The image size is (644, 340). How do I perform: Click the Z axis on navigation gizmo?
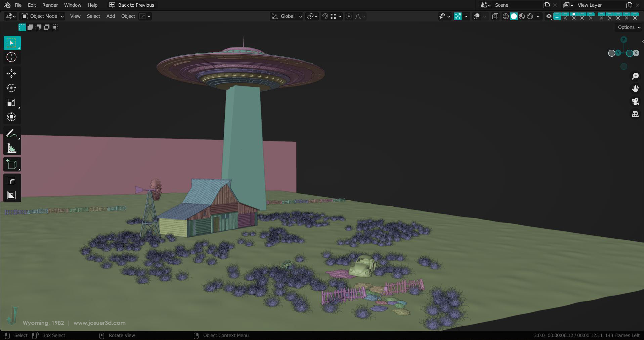click(x=624, y=40)
